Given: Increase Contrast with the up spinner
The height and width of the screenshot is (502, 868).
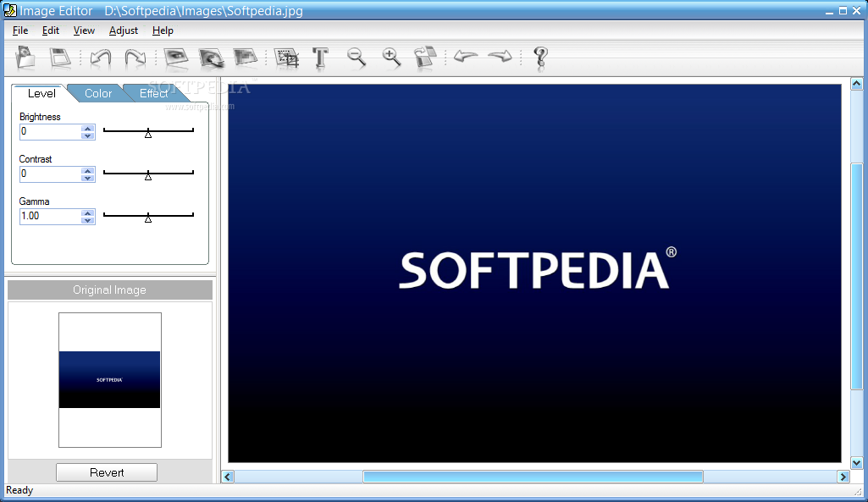Looking at the screenshot, I should (87, 170).
